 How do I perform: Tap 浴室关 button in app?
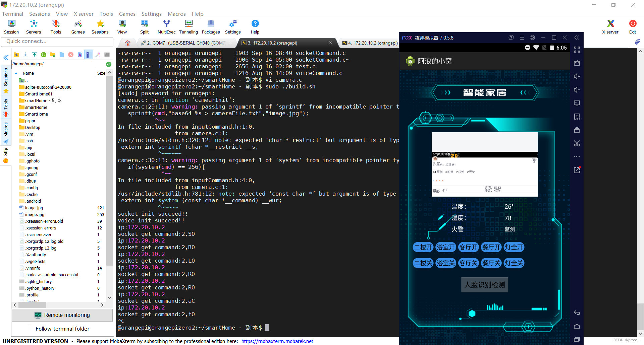tap(446, 263)
